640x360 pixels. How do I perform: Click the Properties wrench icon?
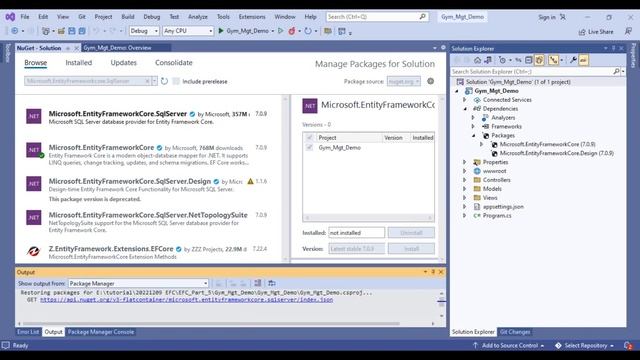pos(573,60)
